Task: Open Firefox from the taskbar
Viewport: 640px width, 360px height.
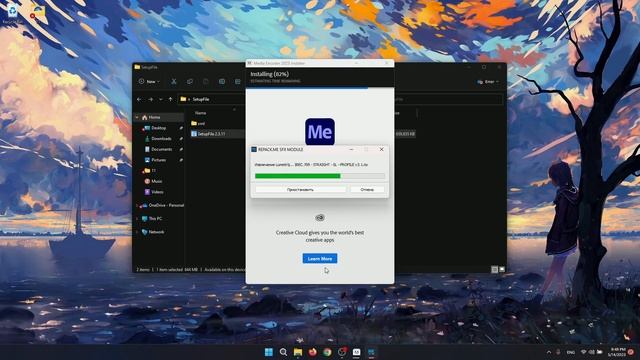Action: tap(313, 352)
